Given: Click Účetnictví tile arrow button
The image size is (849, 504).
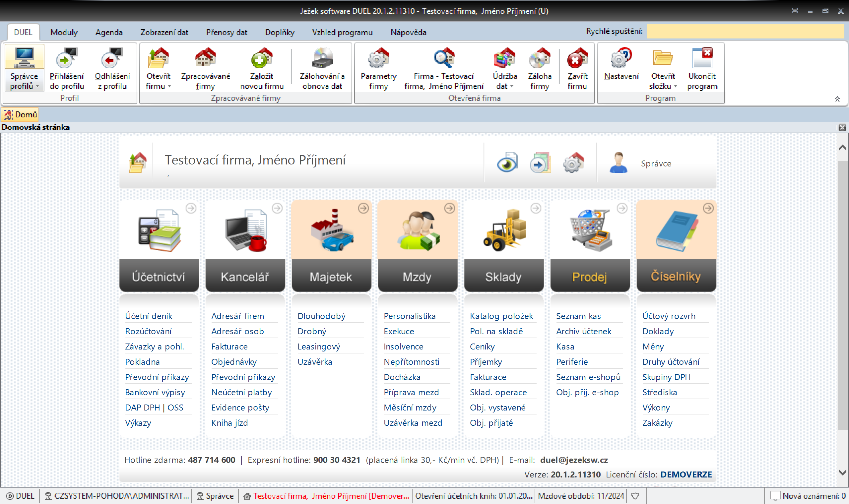Looking at the screenshot, I should 191,208.
